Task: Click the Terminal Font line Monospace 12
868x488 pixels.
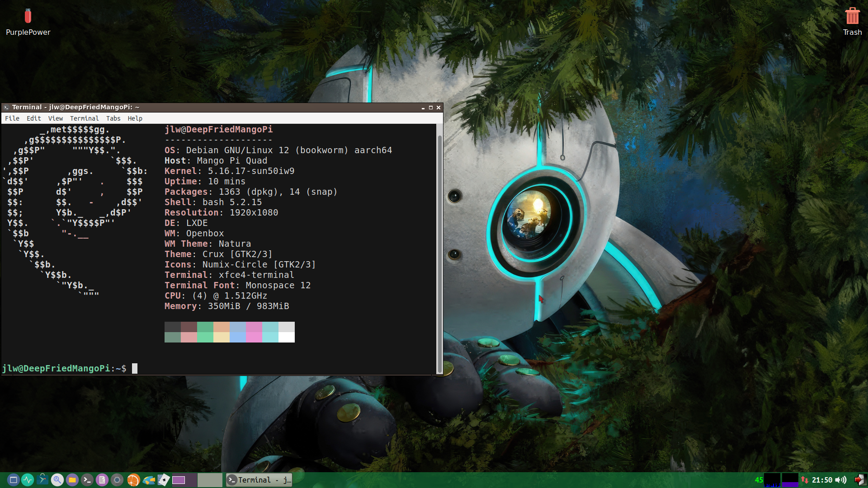Action: 237,285
